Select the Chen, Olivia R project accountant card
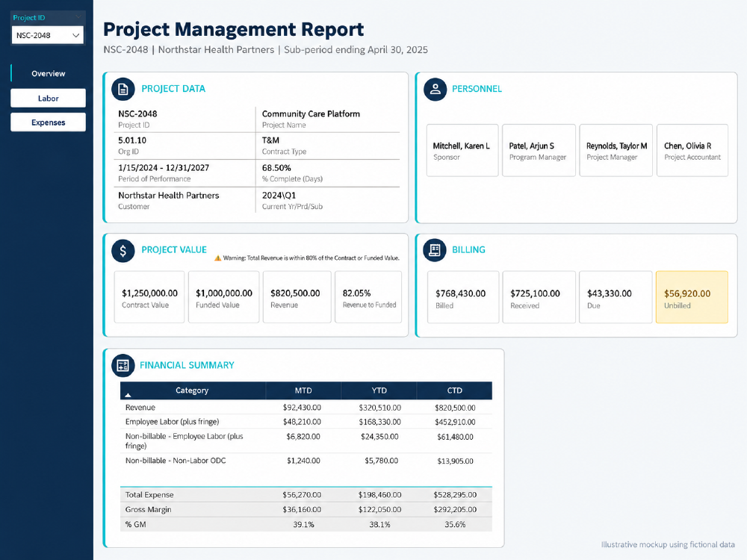Image resolution: width=747 pixels, height=560 pixels. click(x=692, y=151)
